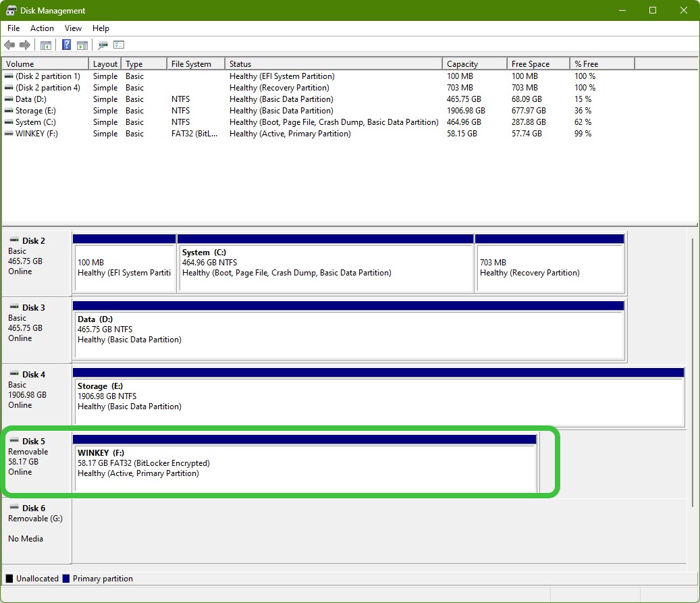Click the Disk 5 drive icon in graphical view

point(14,440)
